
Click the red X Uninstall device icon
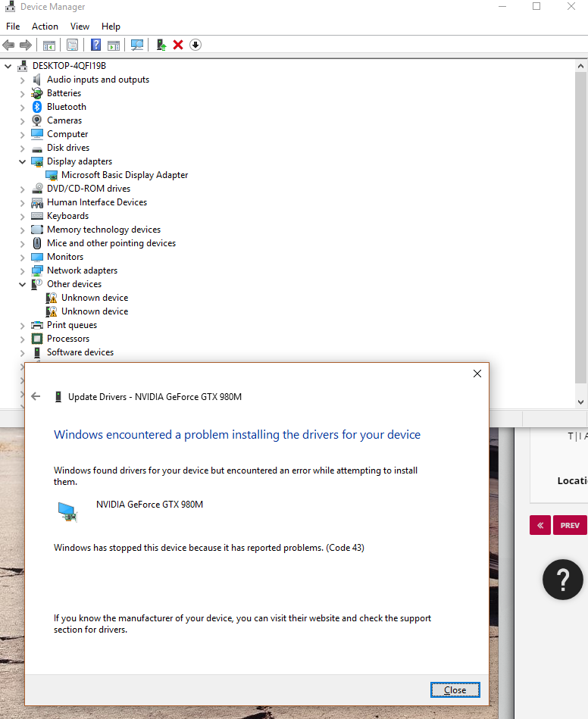(178, 45)
